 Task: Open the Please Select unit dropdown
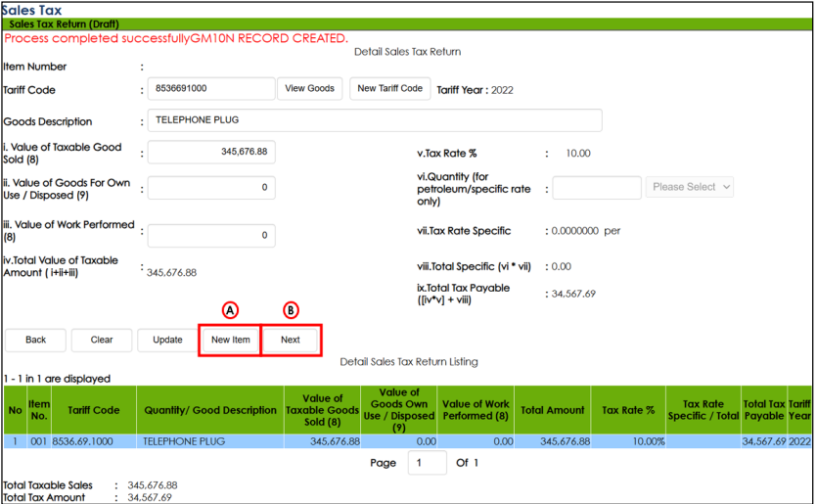[x=689, y=188]
